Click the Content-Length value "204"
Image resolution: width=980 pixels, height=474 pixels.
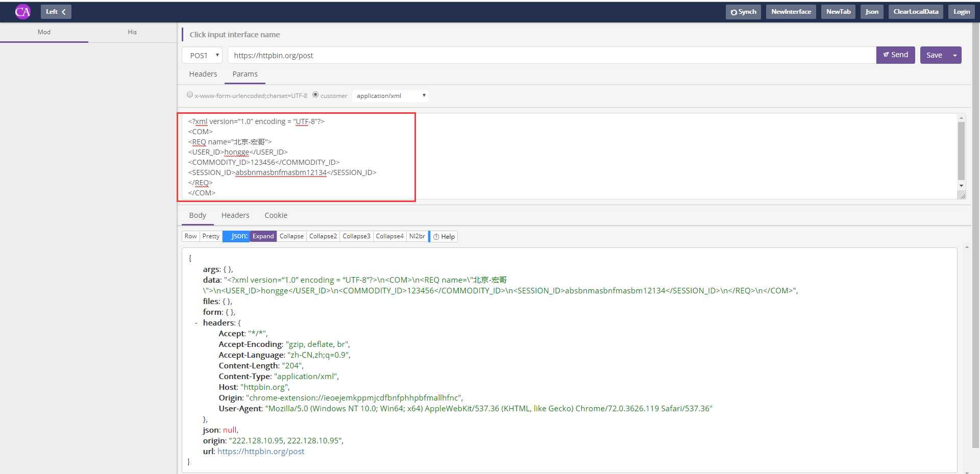pyautogui.click(x=291, y=366)
